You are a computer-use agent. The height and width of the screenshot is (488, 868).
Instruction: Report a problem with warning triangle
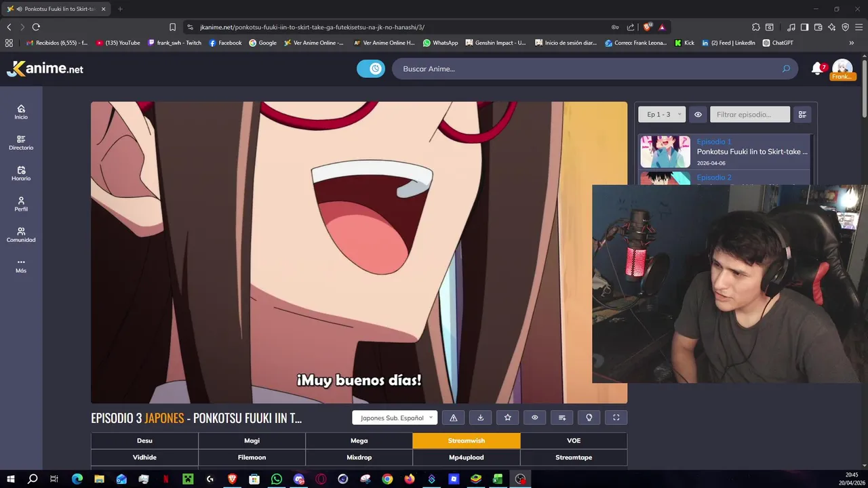coord(454,418)
